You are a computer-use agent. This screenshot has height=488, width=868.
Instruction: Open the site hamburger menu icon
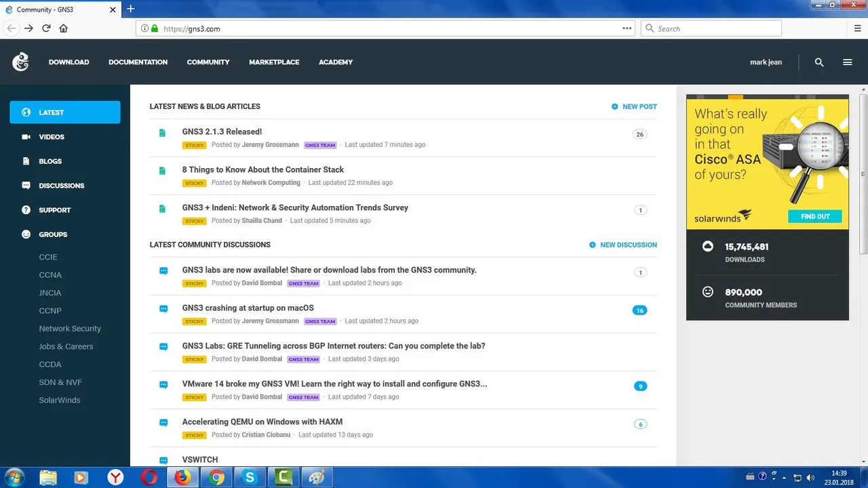848,62
